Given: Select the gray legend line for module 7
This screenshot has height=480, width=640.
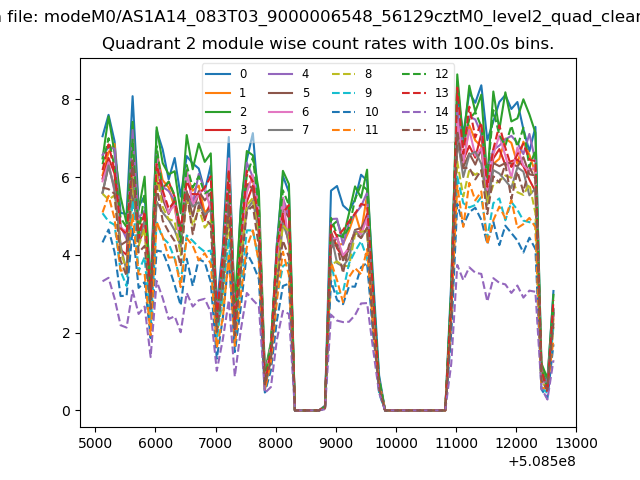Looking at the screenshot, I should click(x=279, y=129).
